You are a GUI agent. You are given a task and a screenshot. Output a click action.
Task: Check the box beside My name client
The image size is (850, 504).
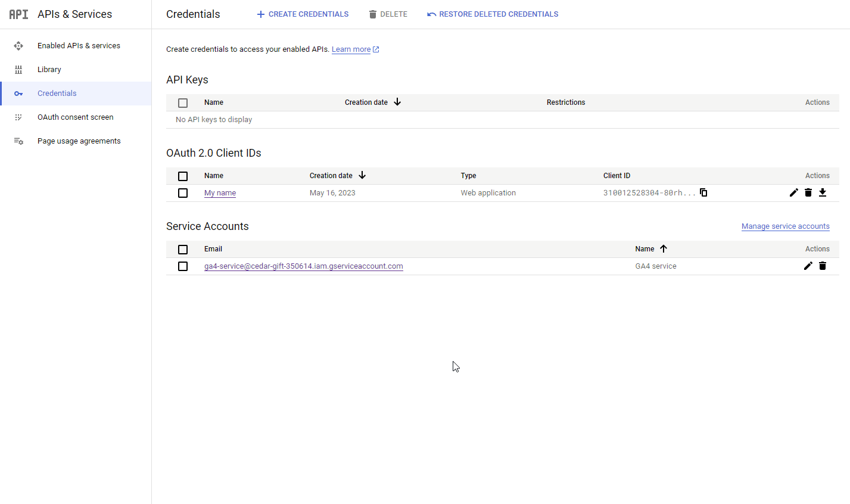point(183,192)
